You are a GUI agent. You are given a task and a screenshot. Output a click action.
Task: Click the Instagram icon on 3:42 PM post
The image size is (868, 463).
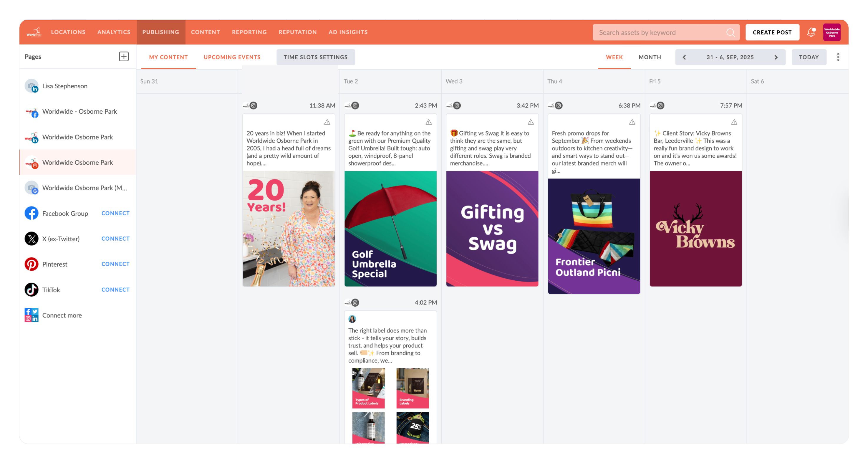[x=457, y=105]
